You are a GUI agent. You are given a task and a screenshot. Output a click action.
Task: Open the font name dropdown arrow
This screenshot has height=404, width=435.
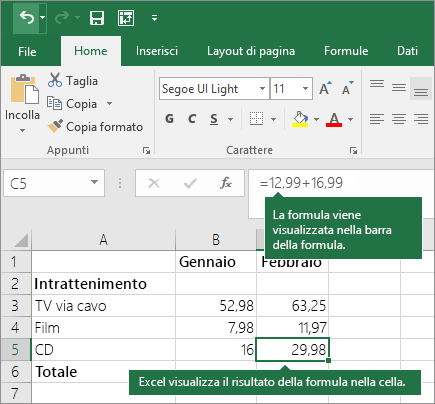pos(263,89)
